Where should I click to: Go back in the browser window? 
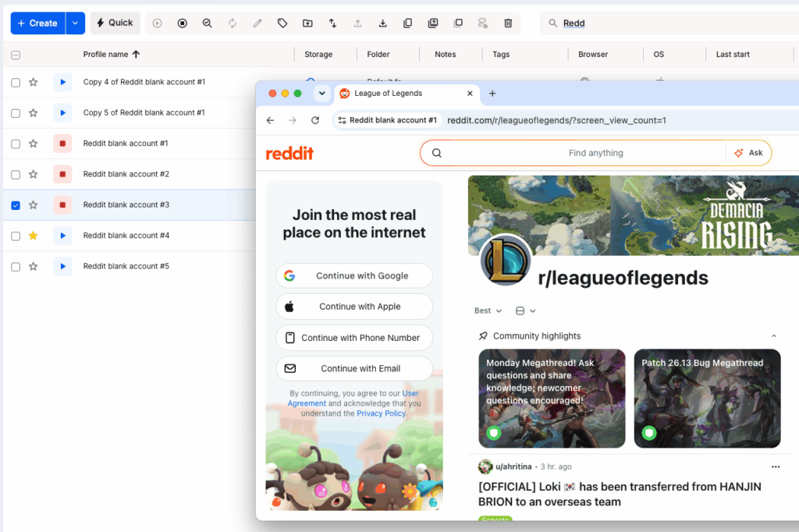[x=270, y=120]
